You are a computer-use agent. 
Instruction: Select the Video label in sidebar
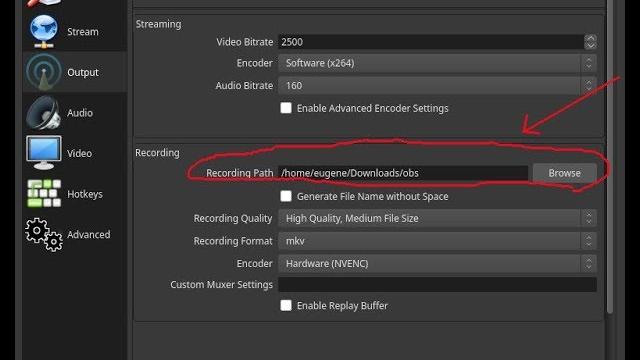[x=80, y=153]
